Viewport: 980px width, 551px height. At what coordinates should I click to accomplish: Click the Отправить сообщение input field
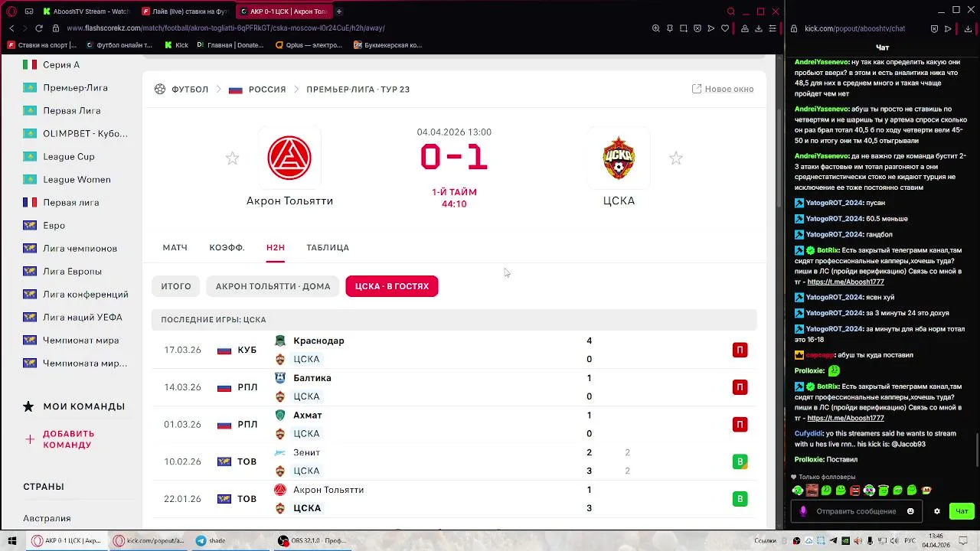[856, 511]
